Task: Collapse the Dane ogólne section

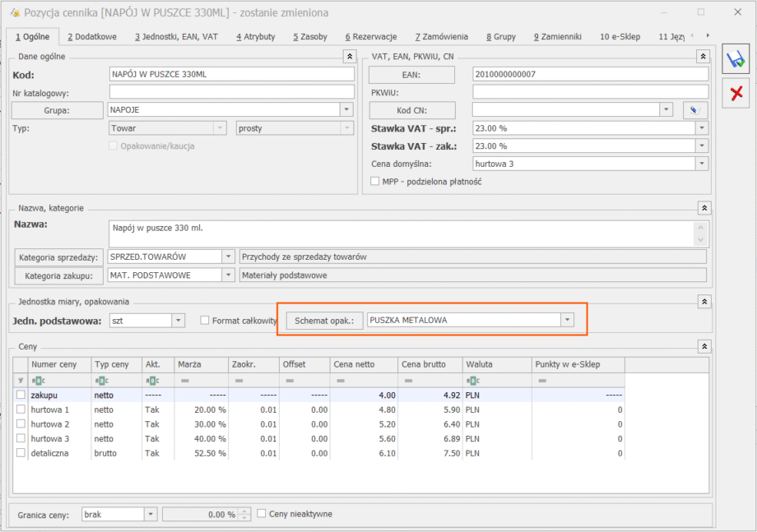Action: 347,56
